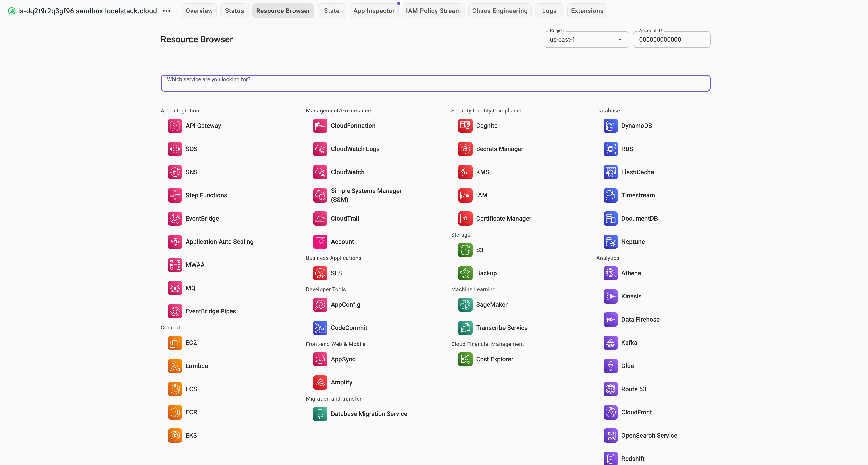
Task: Open the EC2 icon
Action: point(175,343)
